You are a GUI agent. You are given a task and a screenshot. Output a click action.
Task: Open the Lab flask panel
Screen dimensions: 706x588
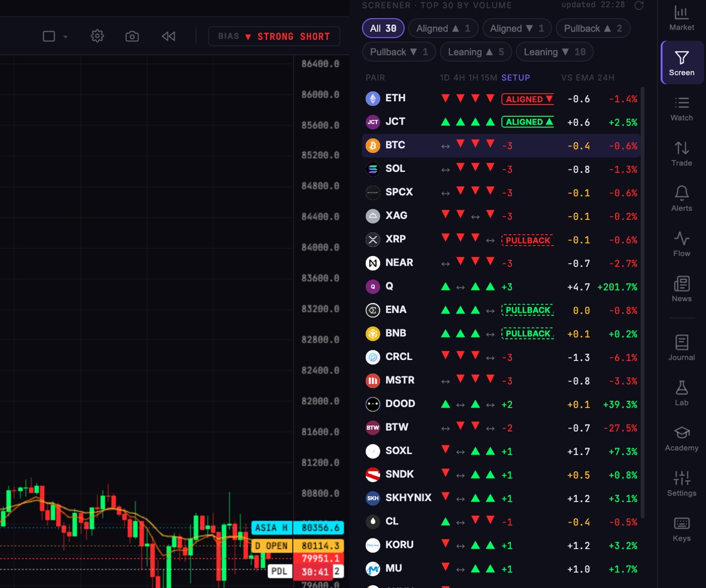pos(681,393)
